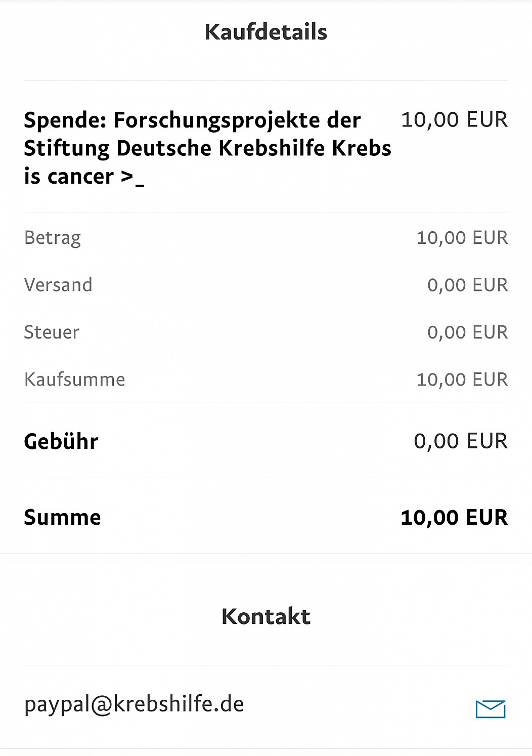Tap 'Stiftung Deutsche Krebshilfe Krebs' title line

pos(208,148)
